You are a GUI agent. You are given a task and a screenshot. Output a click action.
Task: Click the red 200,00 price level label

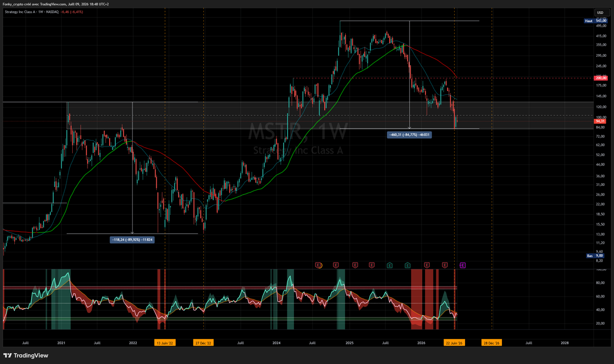[x=601, y=78]
